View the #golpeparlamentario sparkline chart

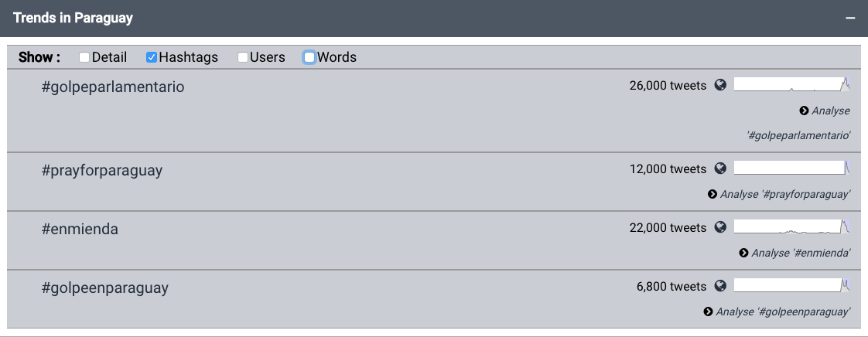(x=791, y=85)
